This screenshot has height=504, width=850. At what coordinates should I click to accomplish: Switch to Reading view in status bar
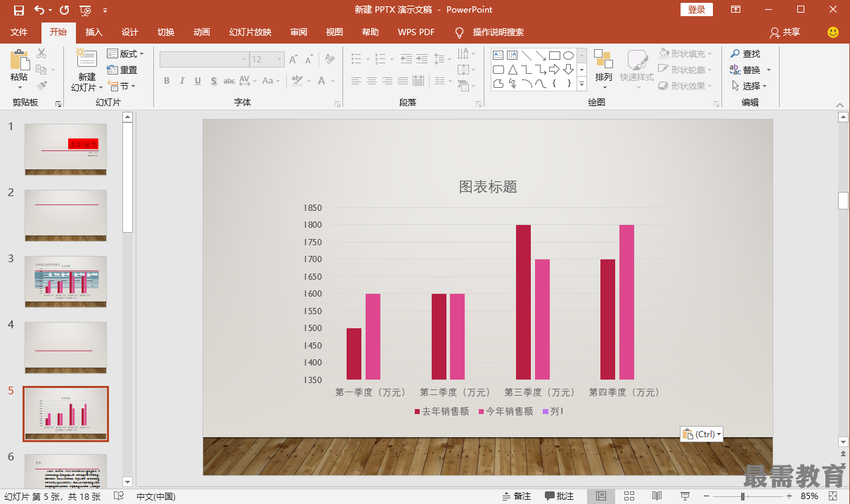pos(657,496)
